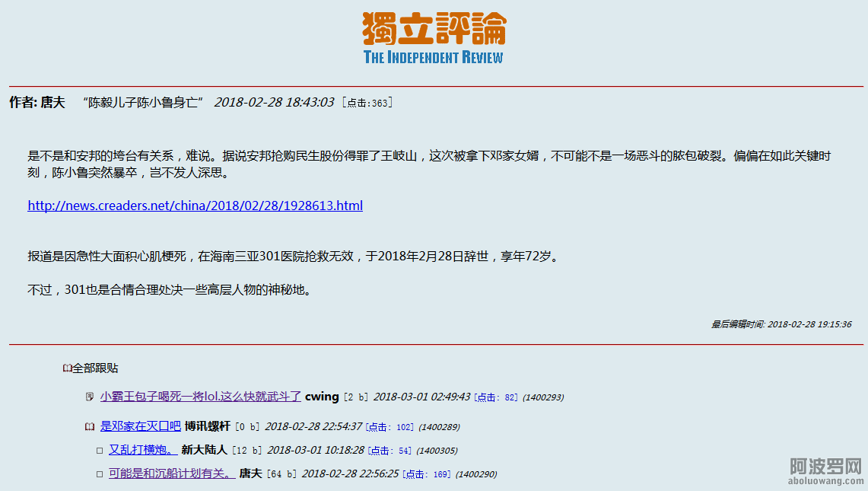Click the 全部跟贴 heading text
This screenshot has height=491, width=868.
click(95, 368)
